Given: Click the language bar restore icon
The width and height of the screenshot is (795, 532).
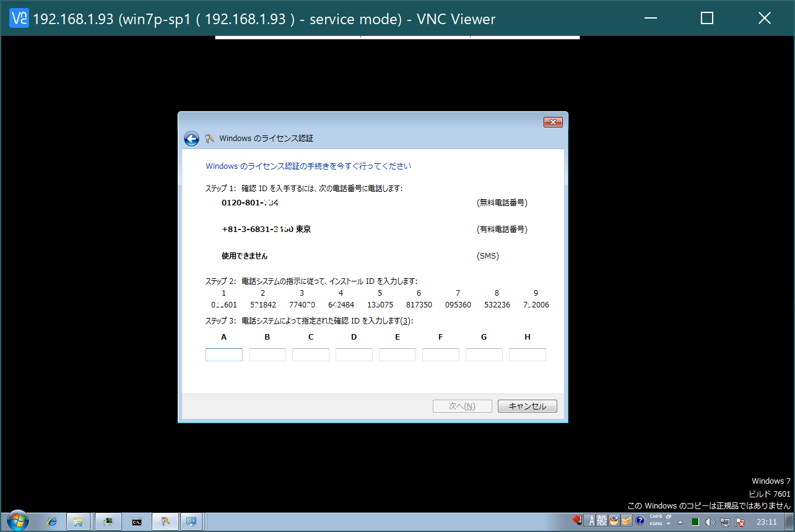Looking at the screenshot, I should (x=669, y=517).
